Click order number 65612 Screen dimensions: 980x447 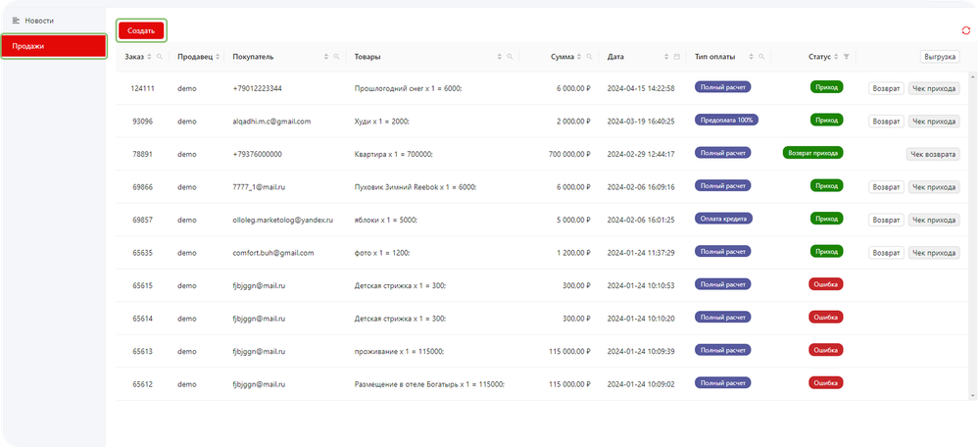coord(142,384)
